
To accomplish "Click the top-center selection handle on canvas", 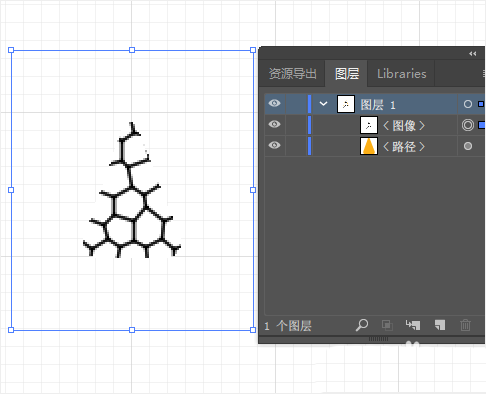I will [x=132, y=50].
